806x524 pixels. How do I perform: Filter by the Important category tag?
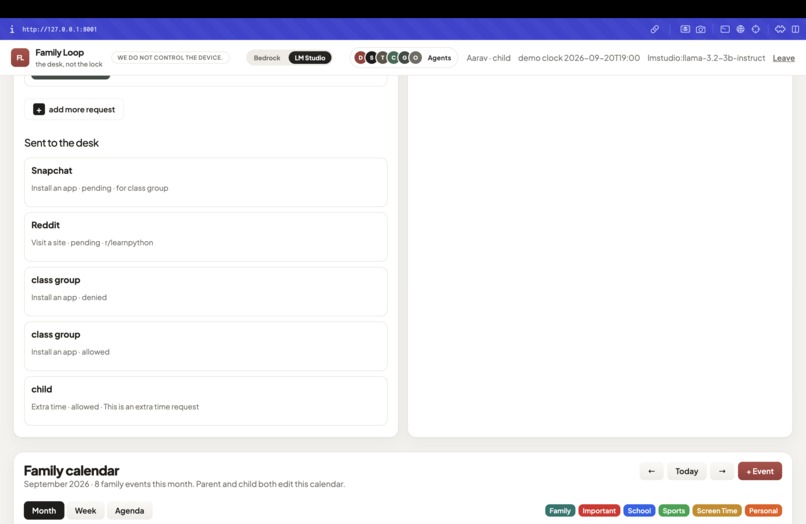(599, 511)
